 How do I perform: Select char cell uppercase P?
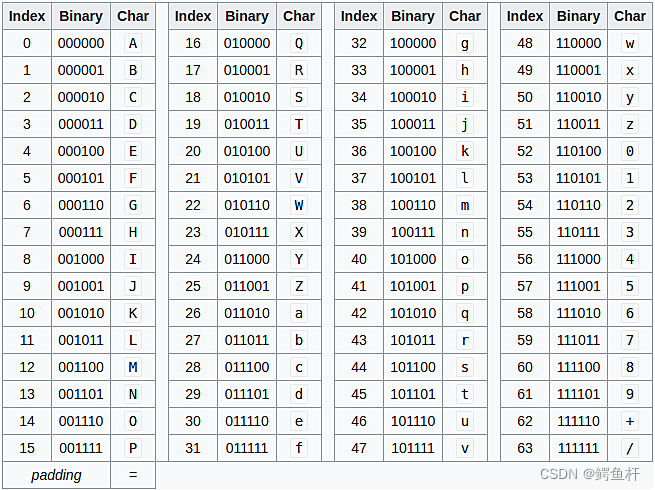pos(133,448)
